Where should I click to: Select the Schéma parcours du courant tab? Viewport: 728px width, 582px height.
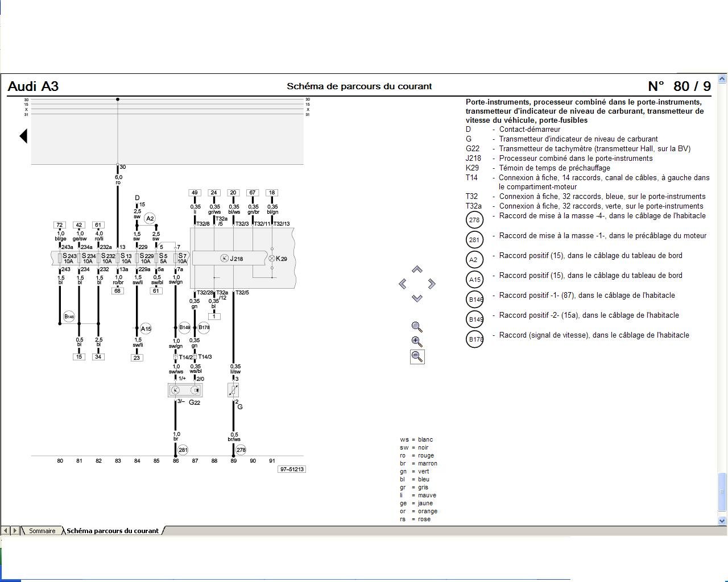[x=113, y=531]
